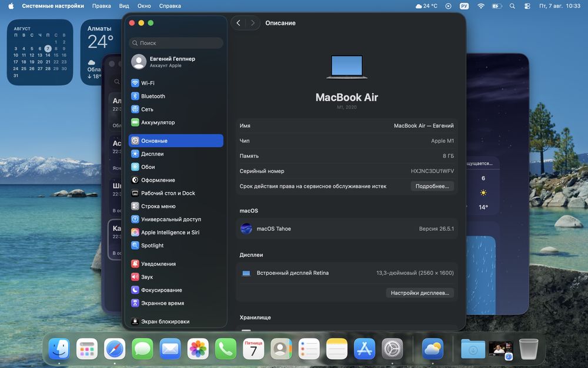Image resolution: width=588 pixels, height=368 pixels.
Task: Open App Store from the Dock
Action: point(365,349)
